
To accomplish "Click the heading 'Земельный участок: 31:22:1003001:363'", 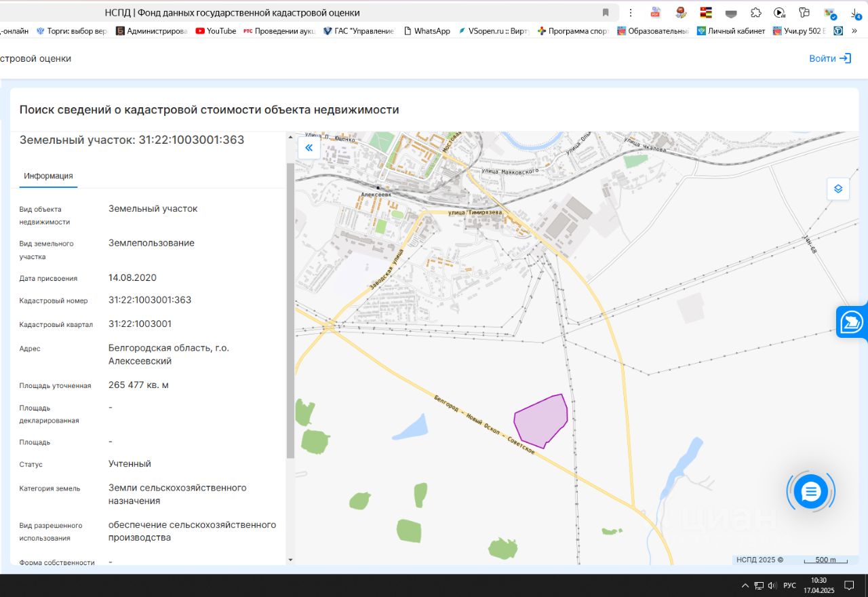I will coord(132,140).
